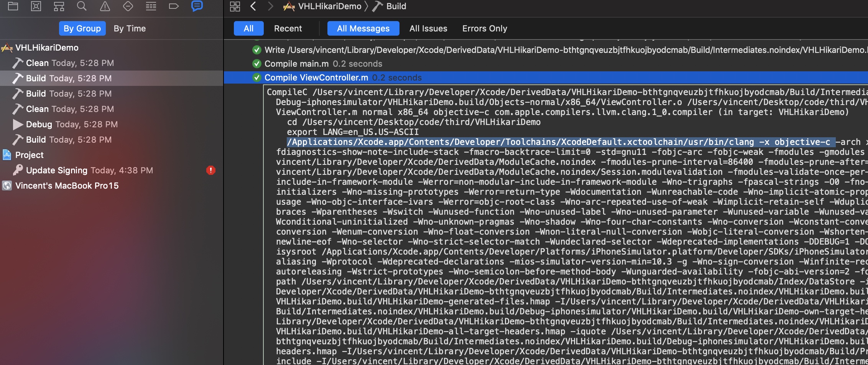Open the Breakpoint navigator icon

click(174, 6)
